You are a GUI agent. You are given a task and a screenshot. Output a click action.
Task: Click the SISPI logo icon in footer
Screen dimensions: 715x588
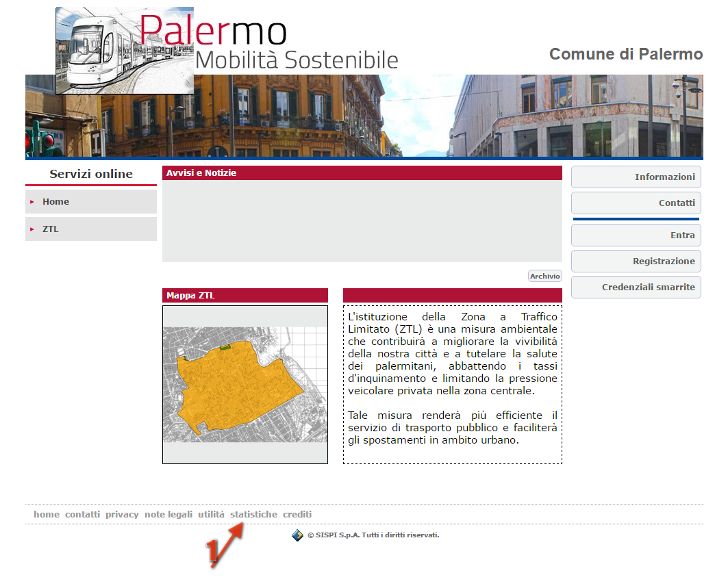pos(297,535)
